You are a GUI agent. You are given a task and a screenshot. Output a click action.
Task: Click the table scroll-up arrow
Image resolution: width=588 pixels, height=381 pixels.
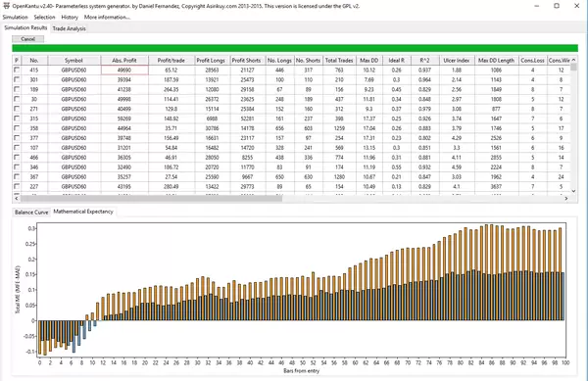pos(573,60)
